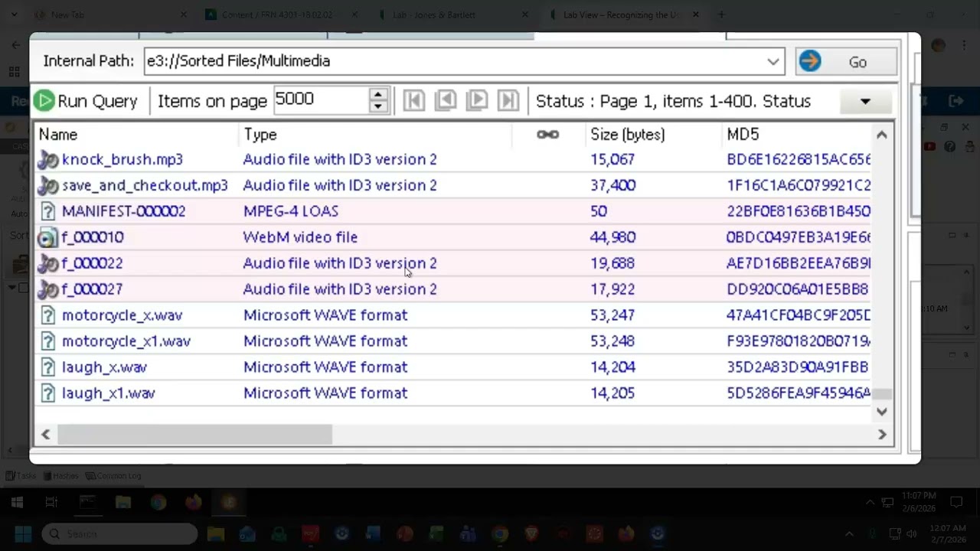Click the audio icon beside save_and_checkout.mp3
The image size is (980, 551).
(47, 185)
